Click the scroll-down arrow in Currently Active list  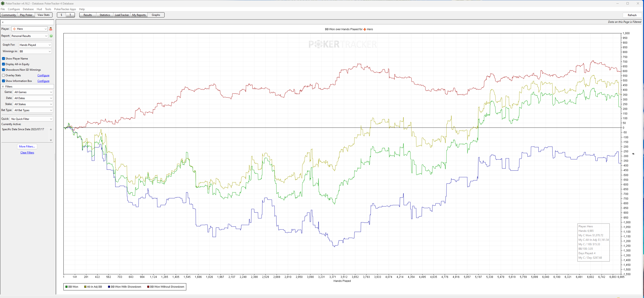coord(51,140)
